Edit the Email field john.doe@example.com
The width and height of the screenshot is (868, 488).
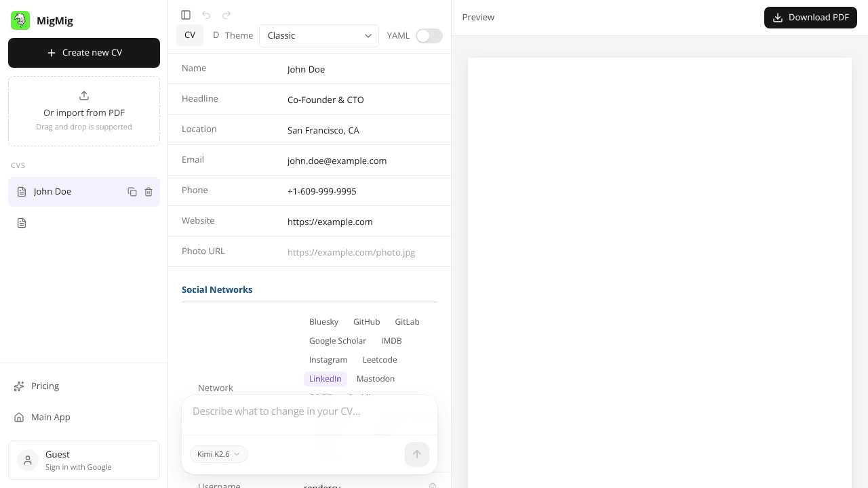click(362, 161)
